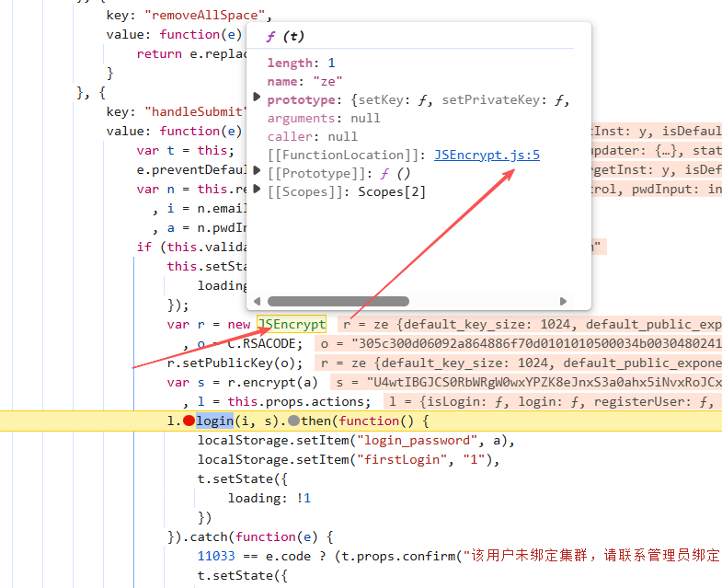Click the "login_password" string in setItem call
Screen dimensions: 722x588
point(418,441)
